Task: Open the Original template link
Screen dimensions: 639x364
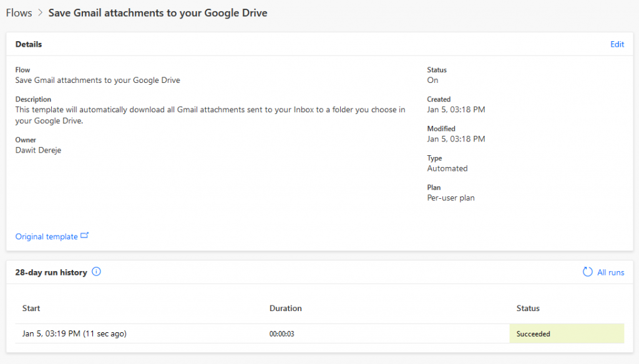Action: 47,237
